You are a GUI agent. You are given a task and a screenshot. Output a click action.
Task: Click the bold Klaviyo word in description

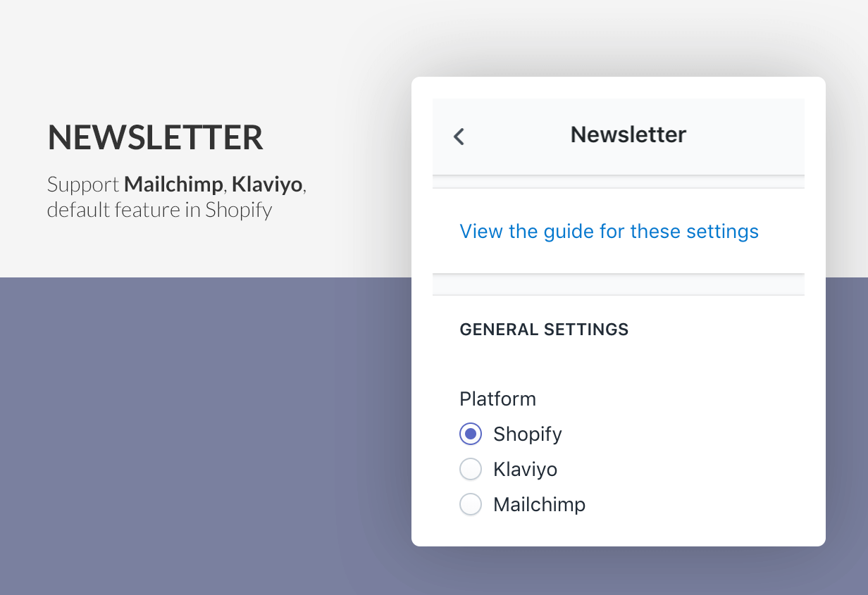point(267,185)
